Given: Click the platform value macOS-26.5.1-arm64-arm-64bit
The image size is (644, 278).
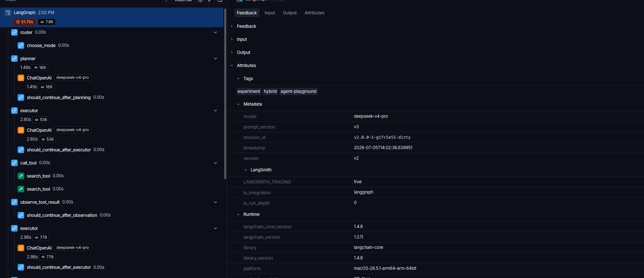Looking at the screenshot, I should [x=385, y=269].
